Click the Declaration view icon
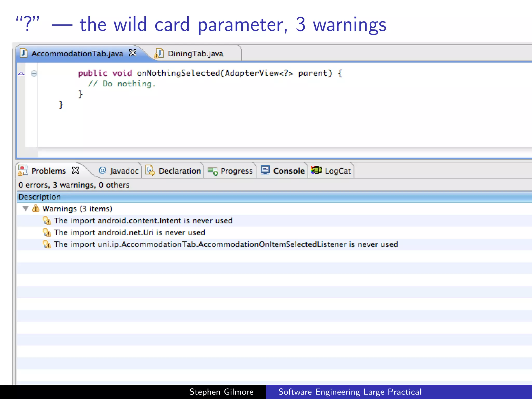532x399 pixels. point(150,170)
